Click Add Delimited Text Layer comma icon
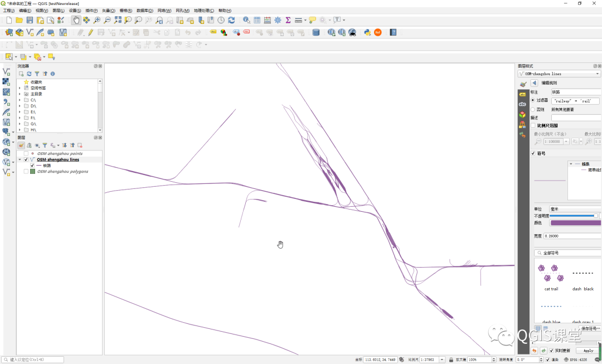Screen dimensions: 602x364 (6, 102)
